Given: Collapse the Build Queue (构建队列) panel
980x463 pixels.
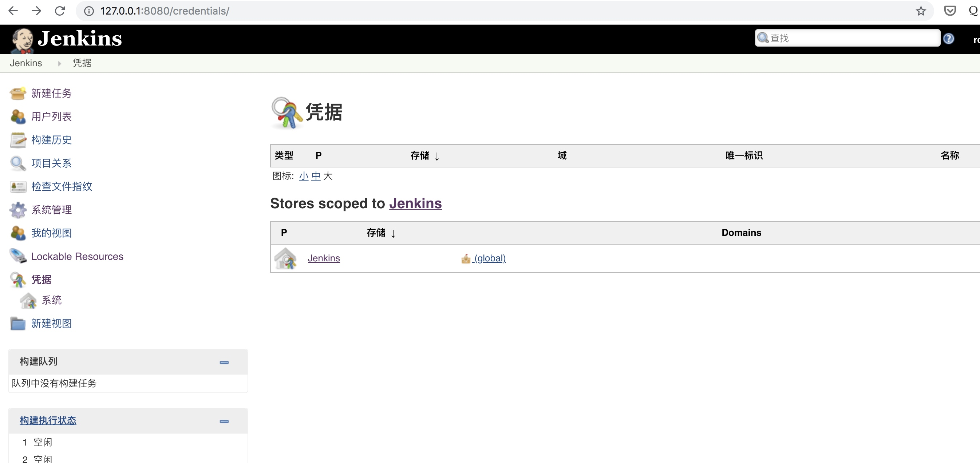Looking at the screenshot, I should tap(224, 362).
